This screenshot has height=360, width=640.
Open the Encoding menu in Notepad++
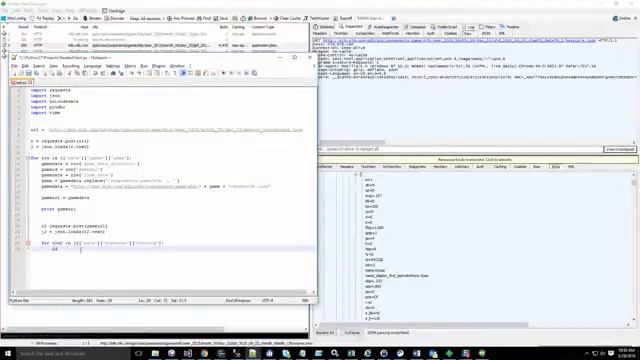coord(71,66)
